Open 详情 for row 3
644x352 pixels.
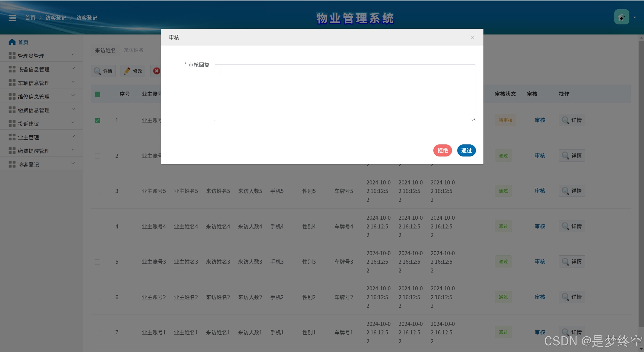coord(572,191)
